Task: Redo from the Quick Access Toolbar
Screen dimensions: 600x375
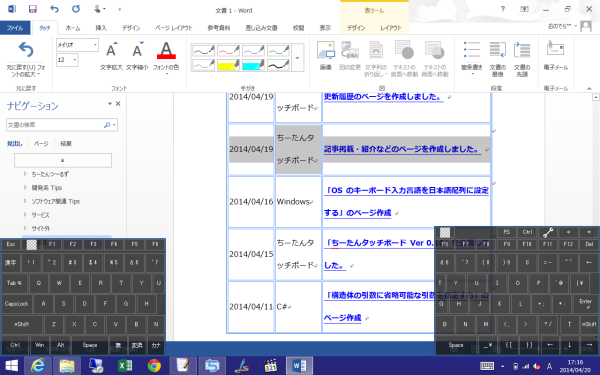Action: [x=76, y=9]
